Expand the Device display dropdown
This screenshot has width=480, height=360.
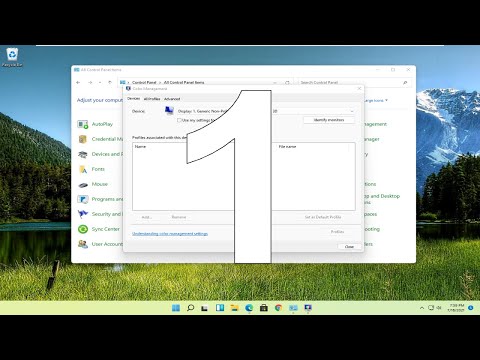tap(352, 111)
